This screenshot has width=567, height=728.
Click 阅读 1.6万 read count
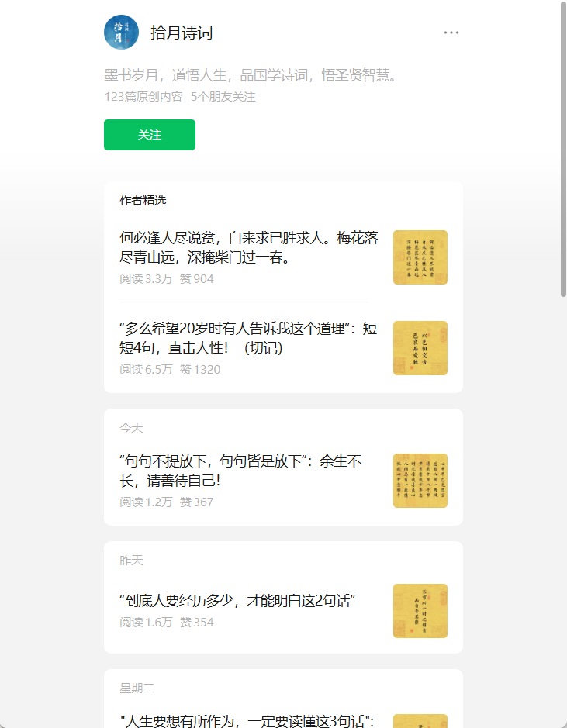147,622
